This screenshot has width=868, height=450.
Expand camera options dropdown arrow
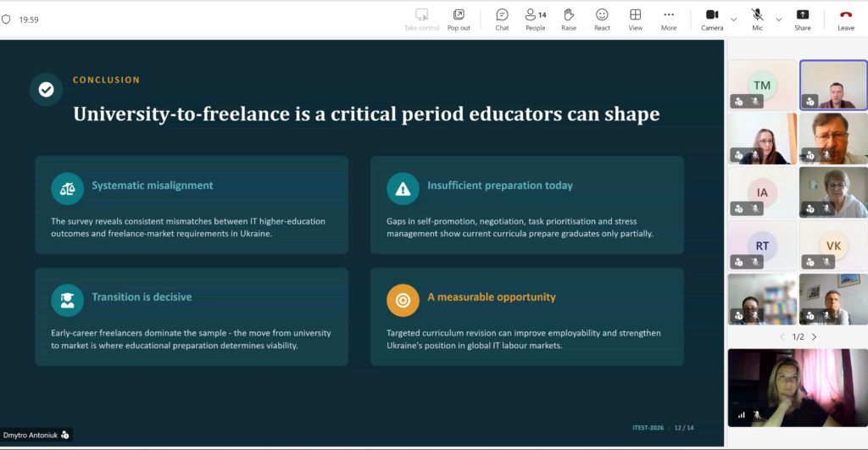(733, 19)
